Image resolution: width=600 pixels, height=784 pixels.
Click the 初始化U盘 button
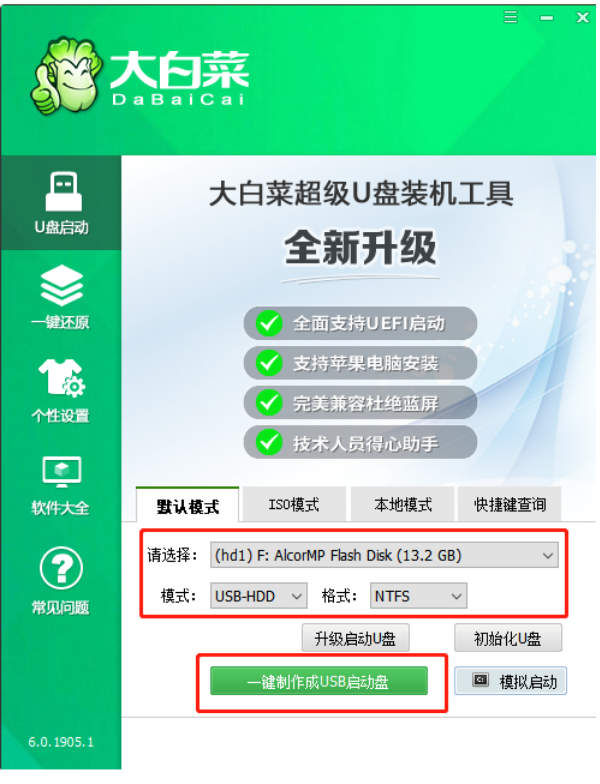(x=508, y=638)
